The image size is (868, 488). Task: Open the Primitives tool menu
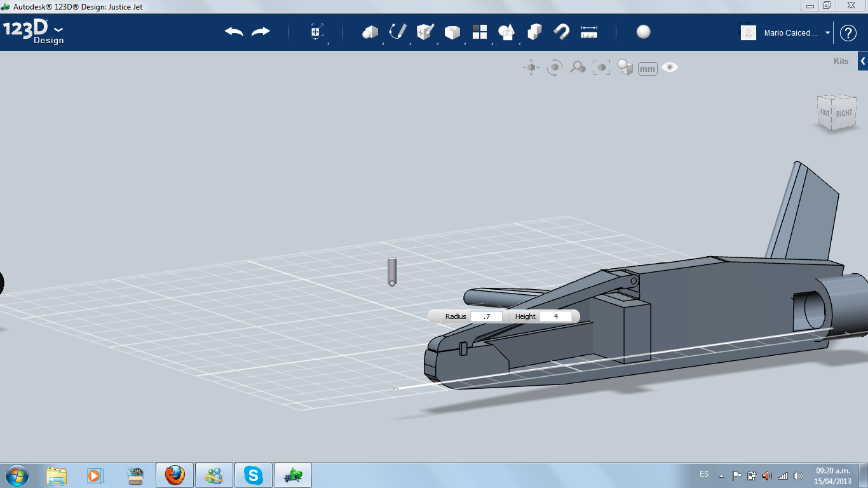coord(370,32)
